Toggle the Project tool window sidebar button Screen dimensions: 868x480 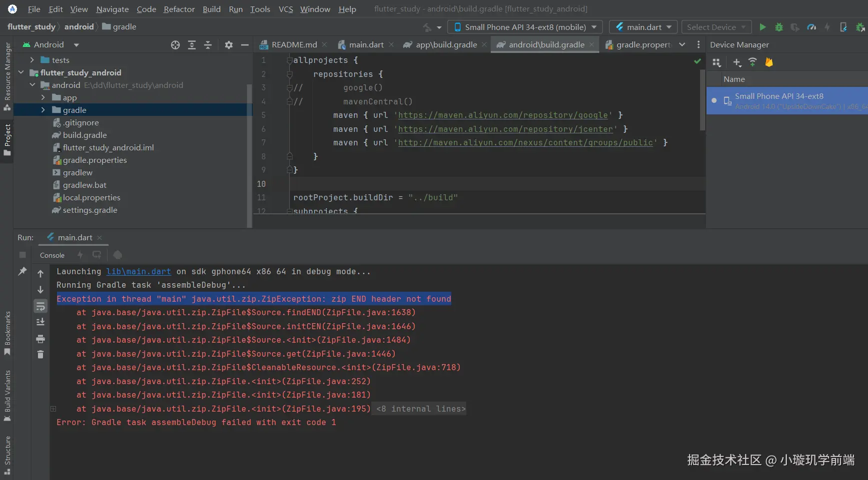click(x=7, y=140)
